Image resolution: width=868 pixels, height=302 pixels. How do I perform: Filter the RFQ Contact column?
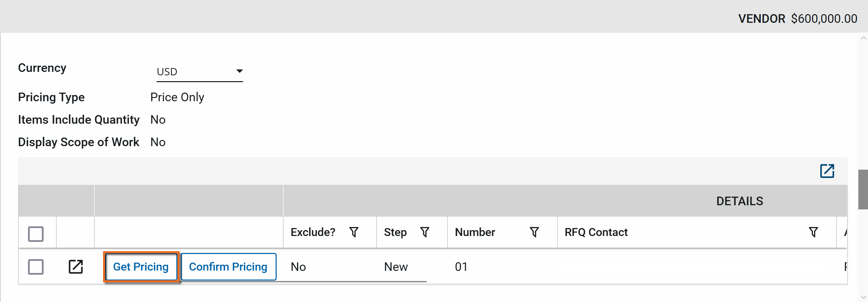point(813,232)
